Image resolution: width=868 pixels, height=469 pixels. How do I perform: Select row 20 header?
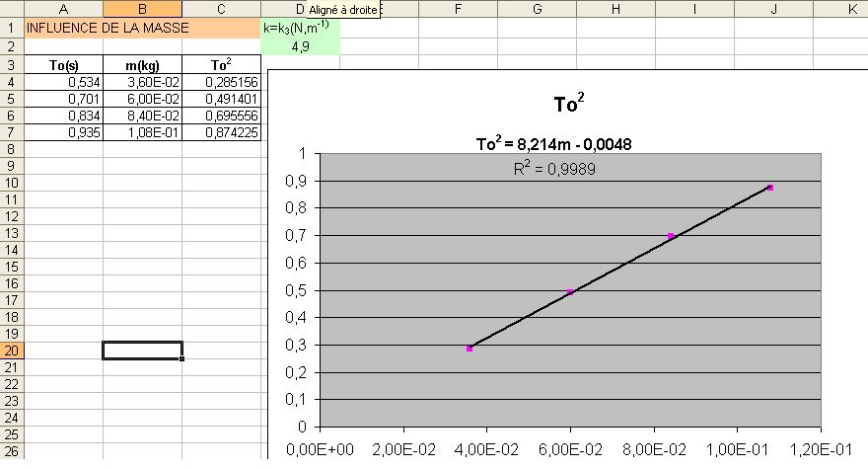click(11, 351)
